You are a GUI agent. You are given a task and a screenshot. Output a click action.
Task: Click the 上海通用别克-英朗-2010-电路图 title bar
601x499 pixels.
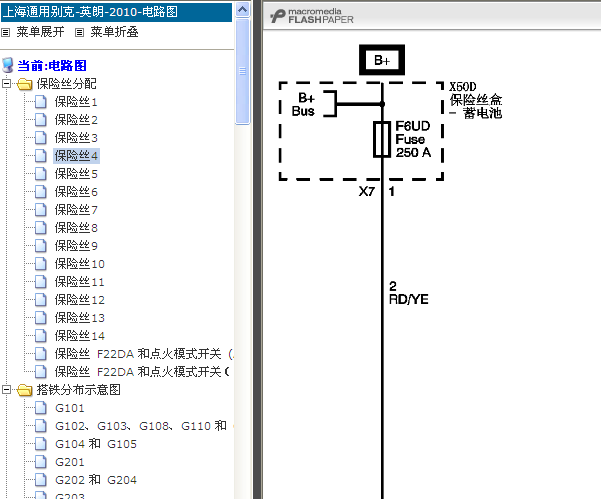pyautogui.click(x=117, y=12)
